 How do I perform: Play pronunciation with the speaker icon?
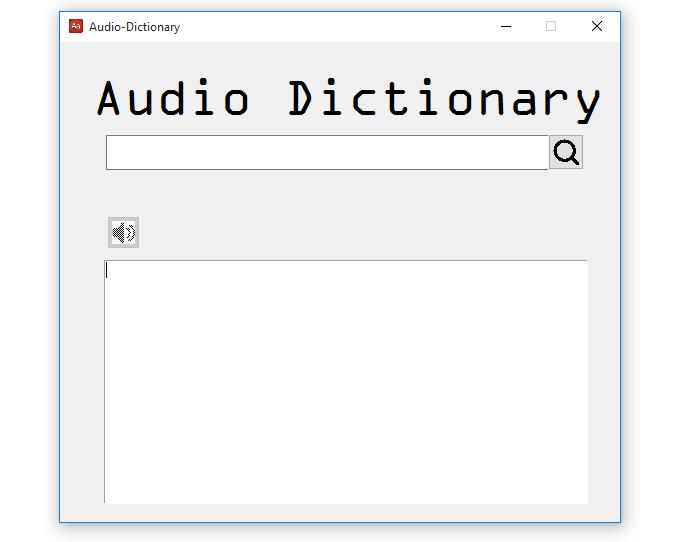tap(123, 233)
